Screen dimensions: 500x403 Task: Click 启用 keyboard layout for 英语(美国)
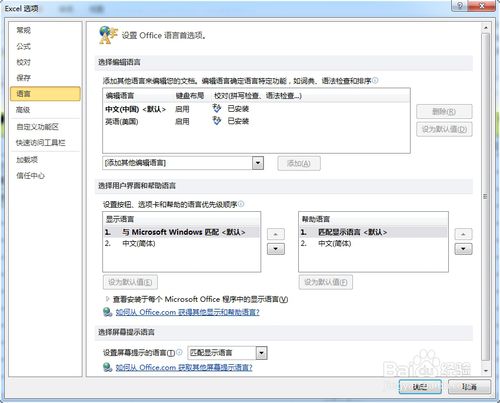[x=182, y=121]
